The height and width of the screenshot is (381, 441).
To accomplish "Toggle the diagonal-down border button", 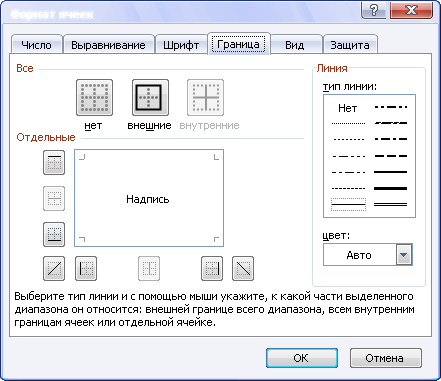I will (243, 268).
